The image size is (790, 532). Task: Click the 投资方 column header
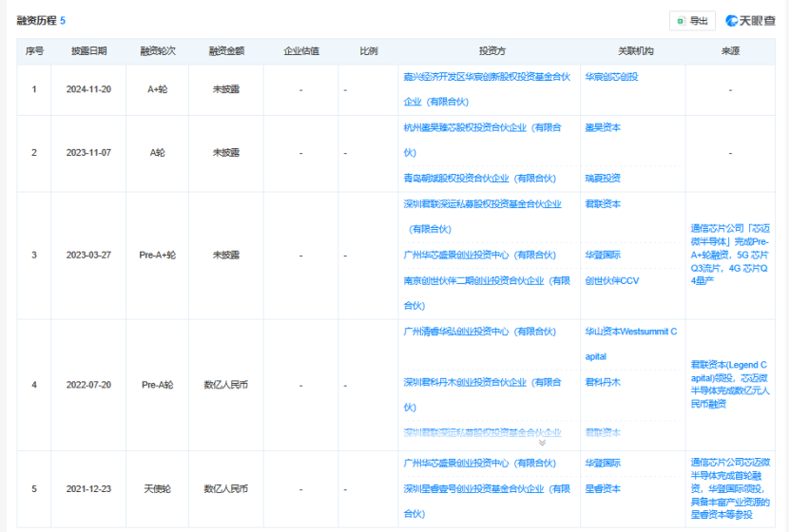[x=491, y=51]
